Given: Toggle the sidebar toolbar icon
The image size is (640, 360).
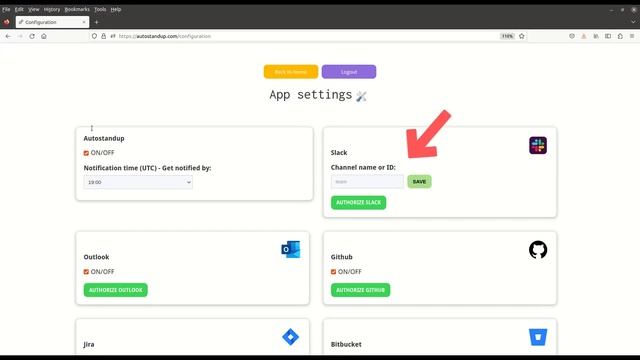Looking at the screenshot, I should pyautogui.click(x=608, y=36).
